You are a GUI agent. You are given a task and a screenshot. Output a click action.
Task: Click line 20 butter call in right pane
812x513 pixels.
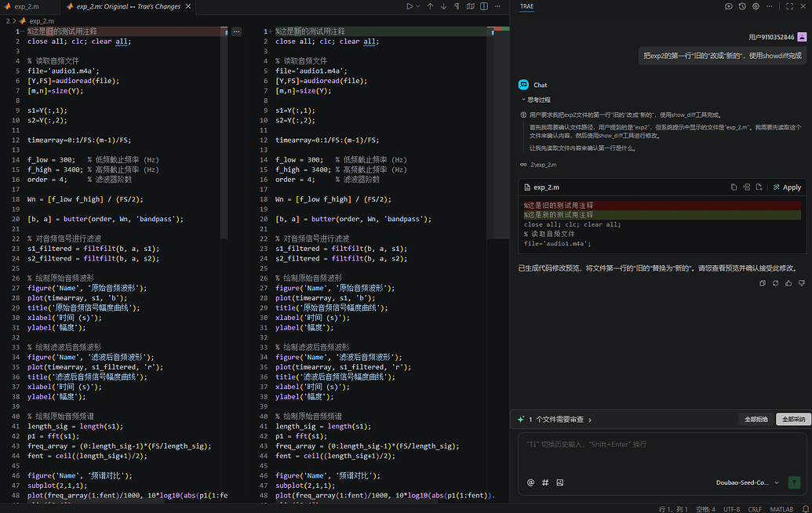pos(353,219)
